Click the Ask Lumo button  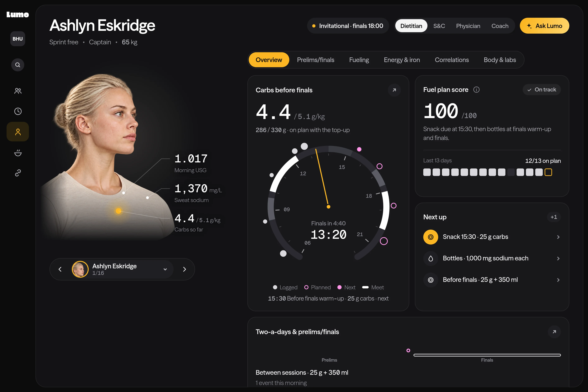[x=544, y=26]
